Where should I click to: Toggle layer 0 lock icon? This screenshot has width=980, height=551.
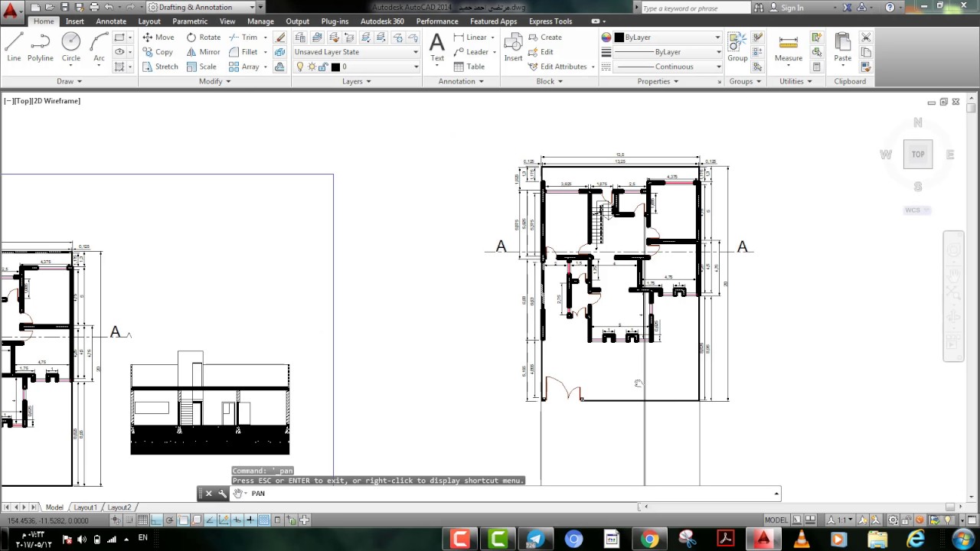[322, 67]
